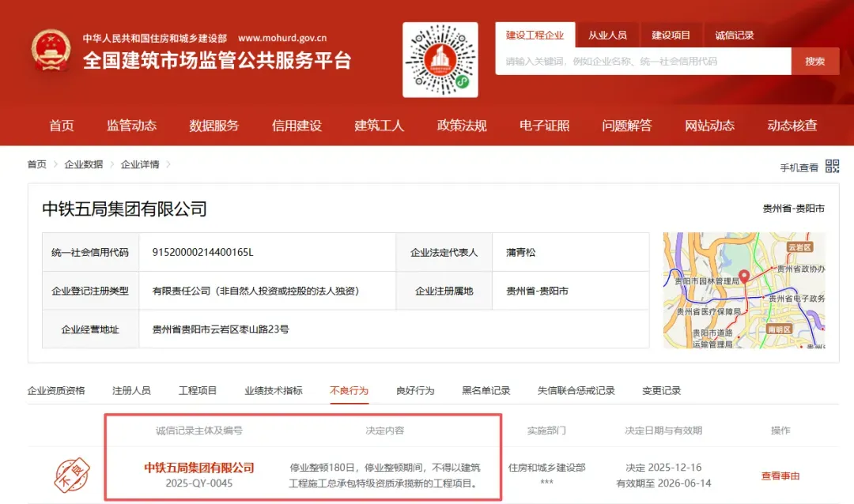
Task: Click the 决定日期与有效期 column header
Action: click(664, 431)
